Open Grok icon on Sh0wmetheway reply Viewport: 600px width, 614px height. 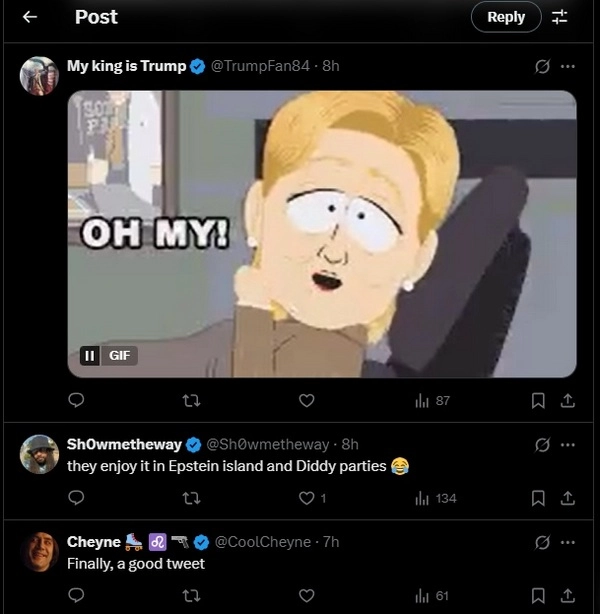pos(543,444)
